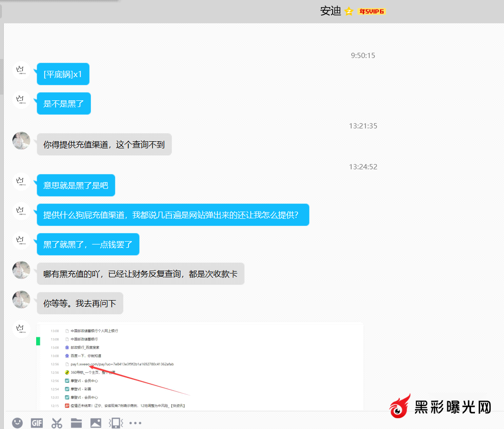Expand more tools three-dot menu
The image size is (504, 429).
[x=136, y=422]
